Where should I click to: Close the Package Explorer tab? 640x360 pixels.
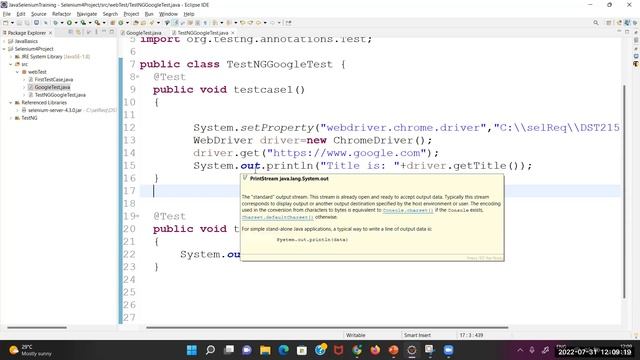(x=51, y=33)
